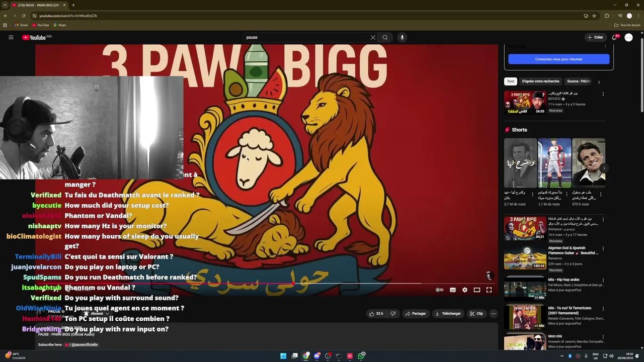This screenshot has height=362, width=644.
Task: Open the Chrome tab search dropdown
Action: 5,5
